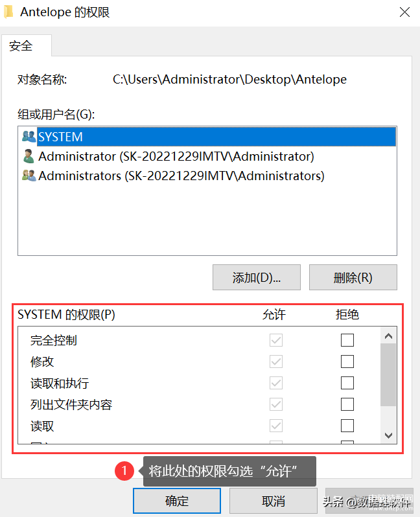Check Deny for 修改 permission
This screenshot has width=420, height=517.
coord(347,362)
